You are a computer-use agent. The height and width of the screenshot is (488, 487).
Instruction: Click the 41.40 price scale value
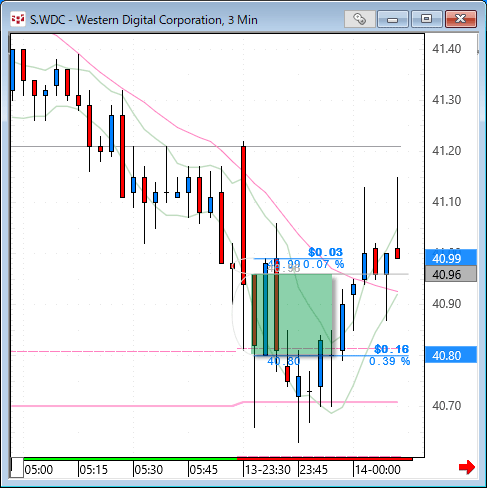(x=446, y=49)
